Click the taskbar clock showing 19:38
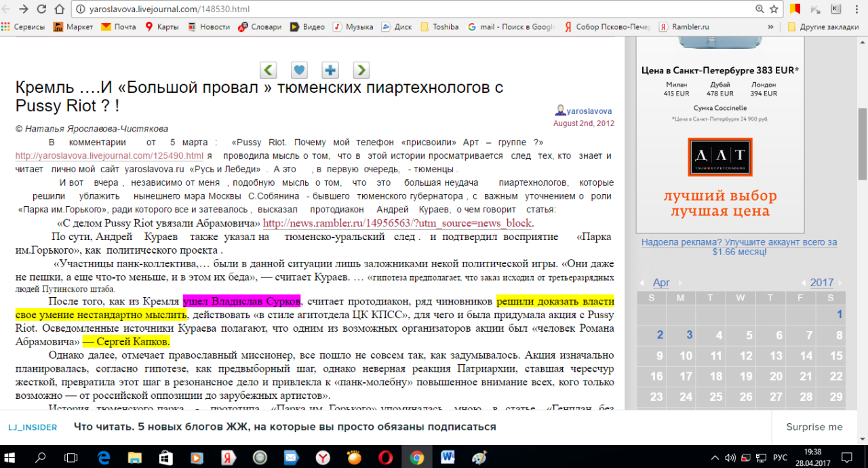This screenshot has width=868, height=468. [x=812, y=457]
